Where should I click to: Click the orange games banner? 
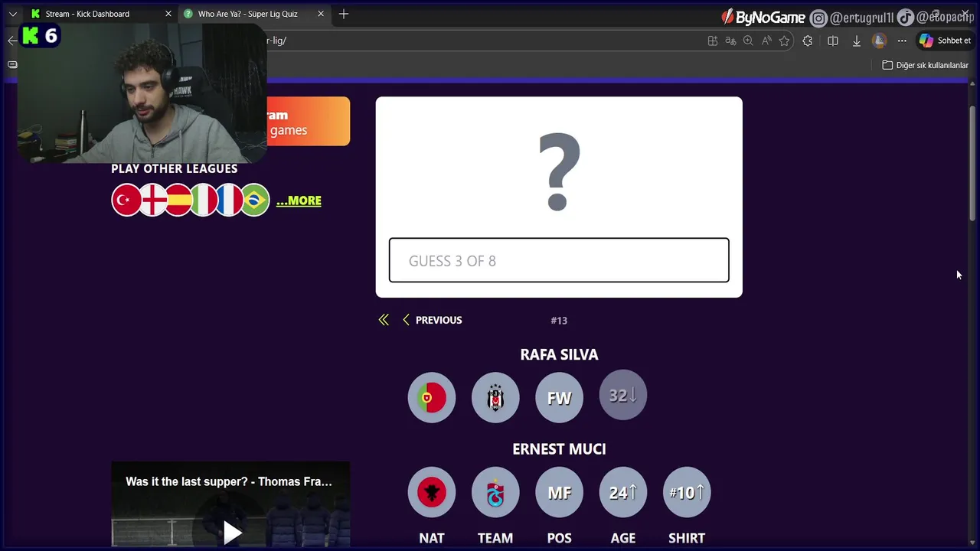pos(309,121)
